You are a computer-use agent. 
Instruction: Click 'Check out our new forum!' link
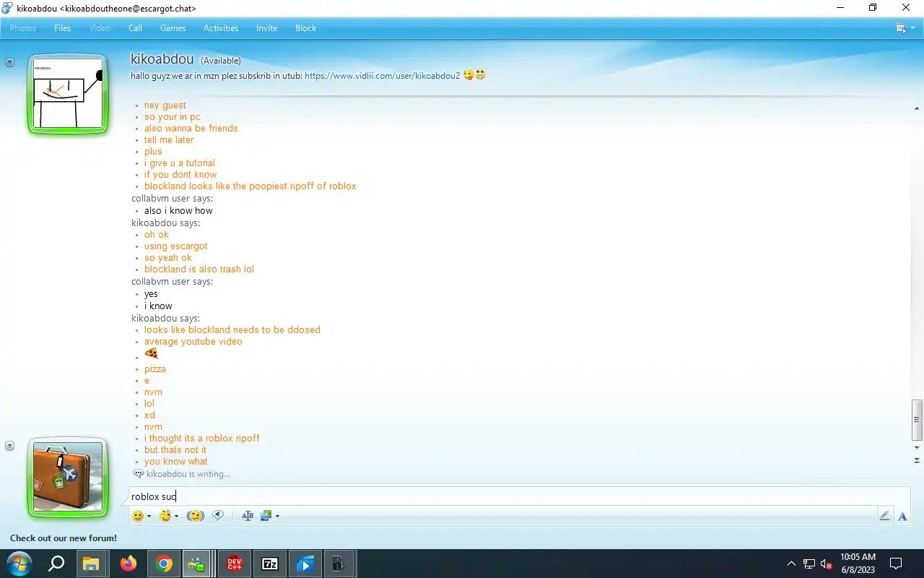point(64,538)
